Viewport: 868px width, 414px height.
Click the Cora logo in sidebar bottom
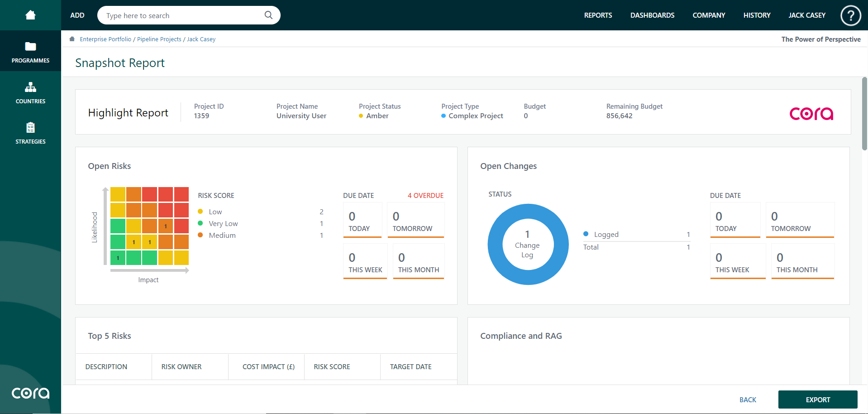click(30, 393)
